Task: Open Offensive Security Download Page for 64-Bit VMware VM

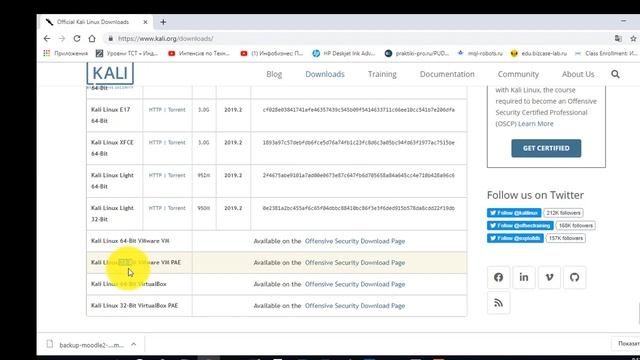Action: 355,241
